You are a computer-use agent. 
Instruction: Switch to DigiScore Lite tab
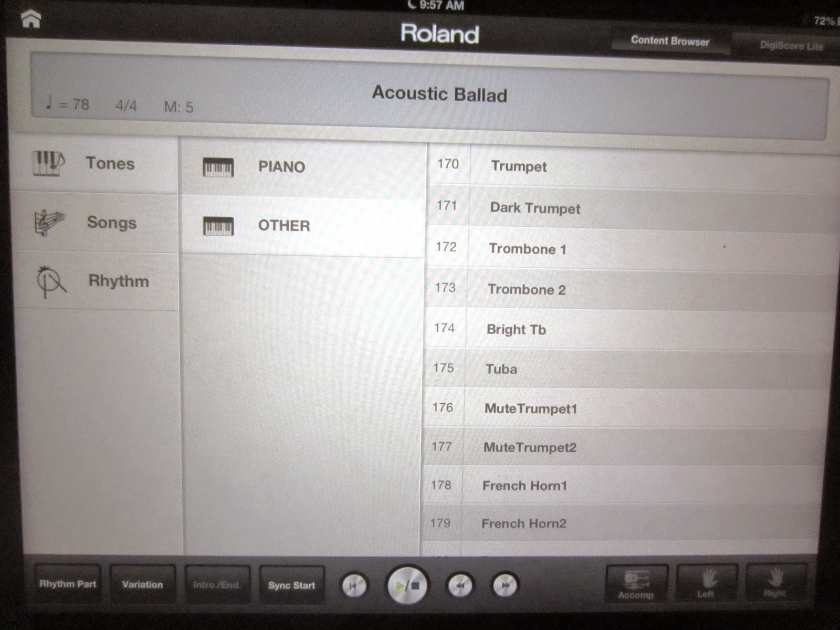pyautogui.click(x=791, y=46)
